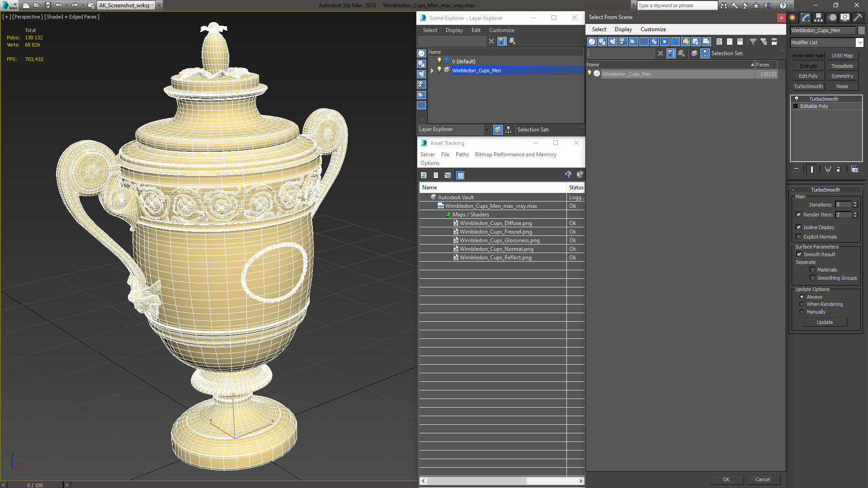The height and width of the screenshot is (488, 868).
Task: Toggle lightbulb visibility of 0 (default) layer
Action: pos(439,61)
